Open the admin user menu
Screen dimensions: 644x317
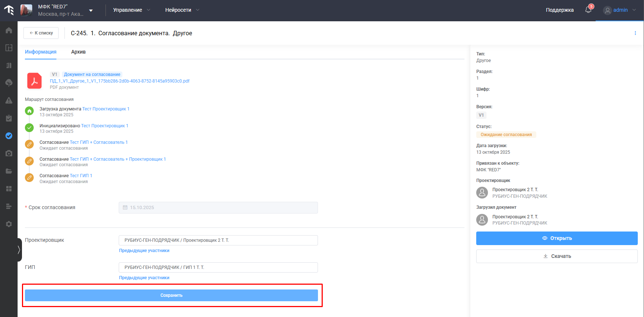click(620, 10)
